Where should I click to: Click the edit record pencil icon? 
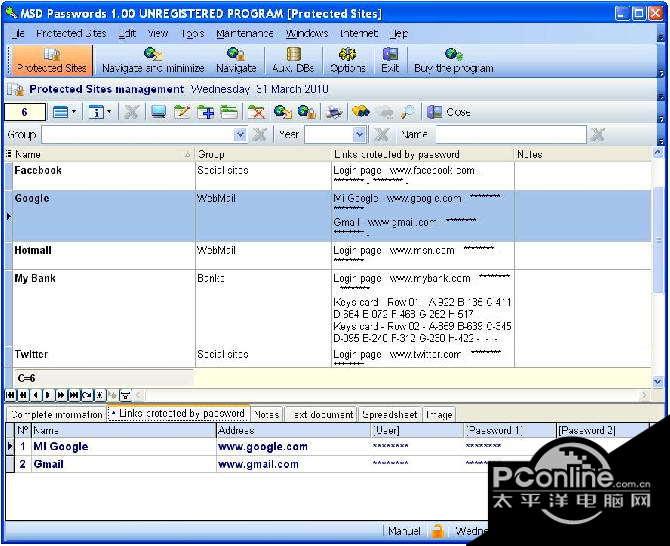point(182,112)
